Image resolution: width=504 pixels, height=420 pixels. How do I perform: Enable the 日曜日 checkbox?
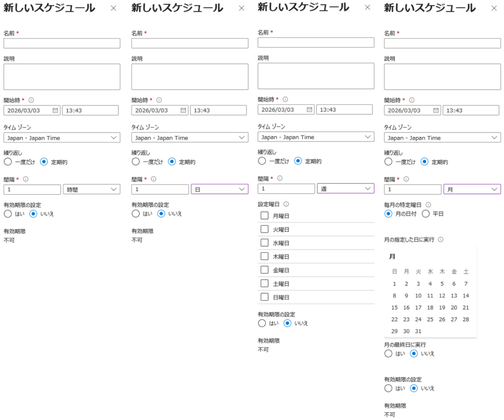[x=264, y=297]
